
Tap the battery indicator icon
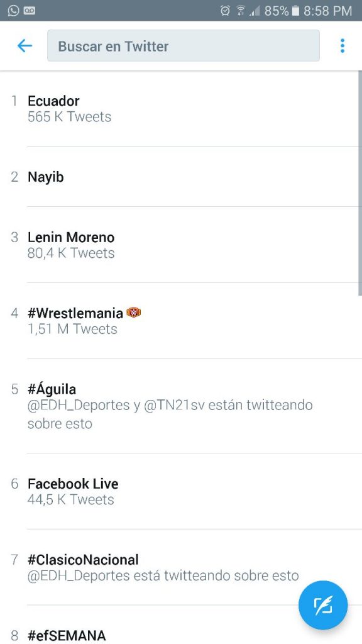point(295,11)
